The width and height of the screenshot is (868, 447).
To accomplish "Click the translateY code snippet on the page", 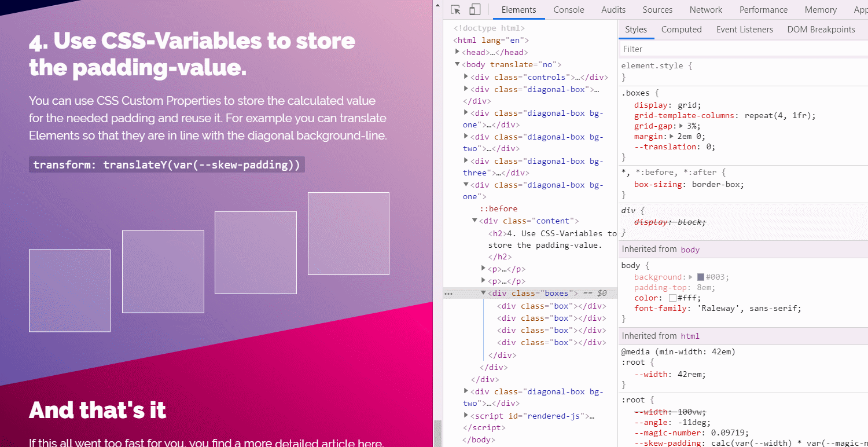I will click(167, 164).
